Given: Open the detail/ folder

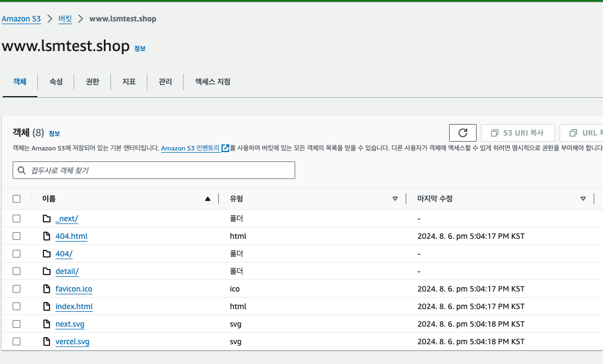Looking at the screenshot, I should (67, 271).
